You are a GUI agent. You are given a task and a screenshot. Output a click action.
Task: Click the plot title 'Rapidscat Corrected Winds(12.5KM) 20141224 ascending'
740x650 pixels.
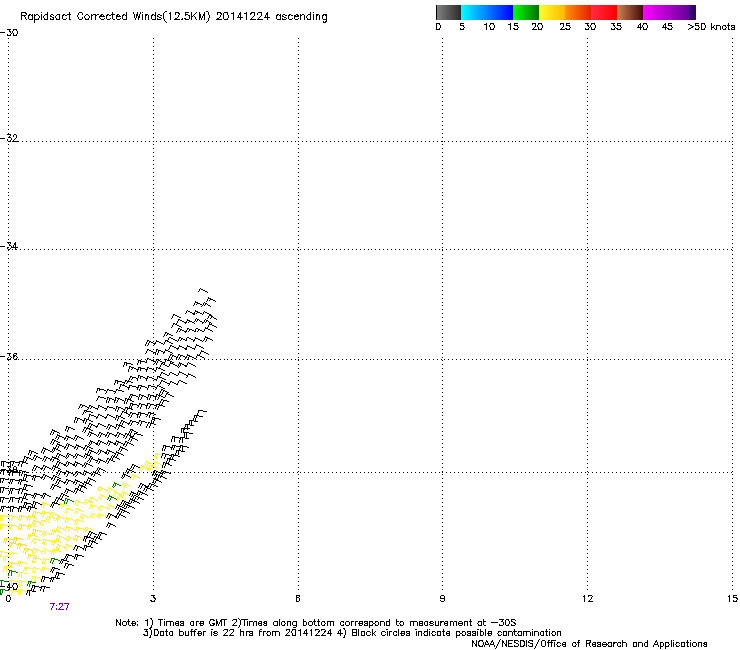point(174,17)
